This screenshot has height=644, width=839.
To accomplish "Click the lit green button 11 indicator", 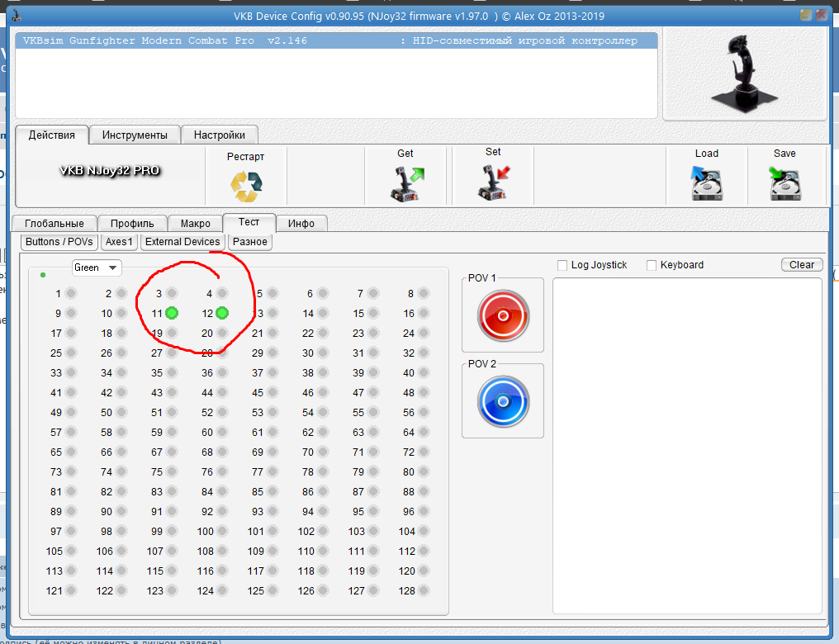I will pos(172,313).
